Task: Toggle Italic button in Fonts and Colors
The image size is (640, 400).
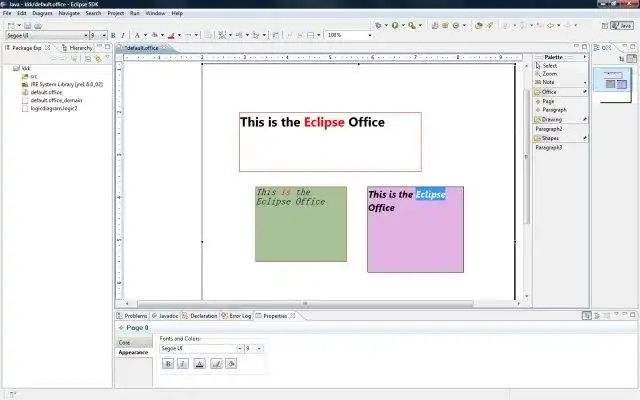Action: tap(183, 364)
